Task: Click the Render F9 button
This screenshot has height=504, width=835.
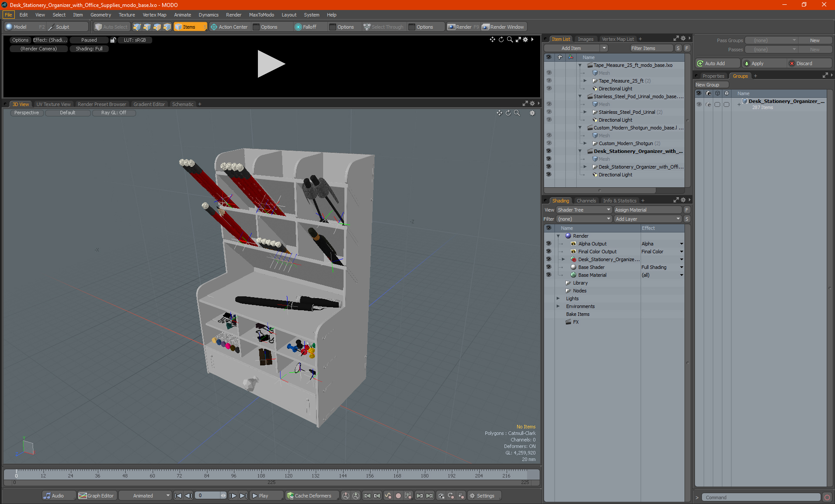Action: [463, 27]
